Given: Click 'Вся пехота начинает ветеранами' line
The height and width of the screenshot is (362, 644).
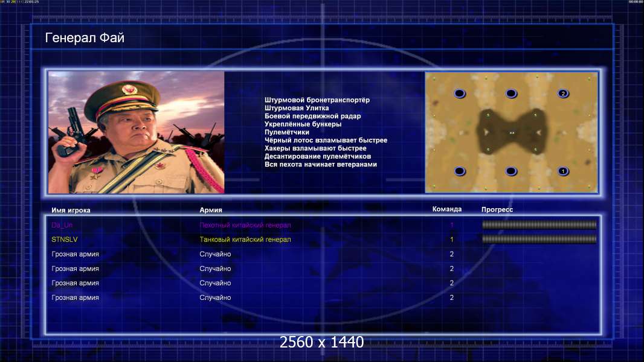Looking at the screenshot, I should coord(320,164).
